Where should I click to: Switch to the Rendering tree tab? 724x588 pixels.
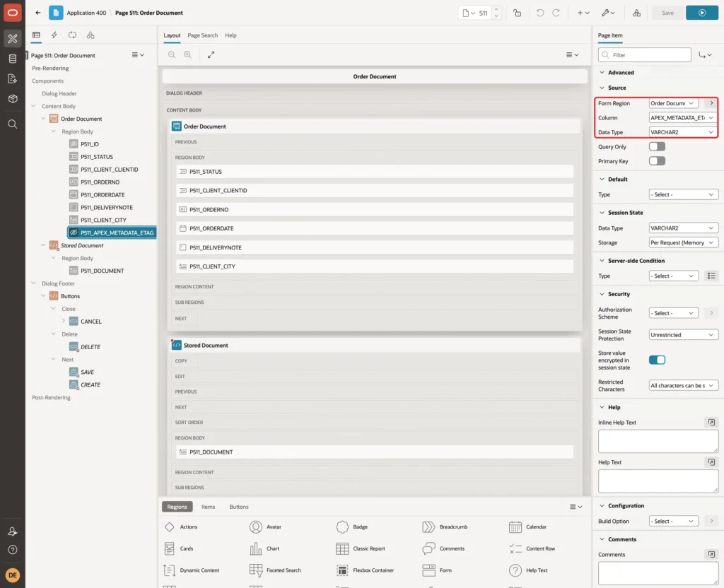point(36,35)
